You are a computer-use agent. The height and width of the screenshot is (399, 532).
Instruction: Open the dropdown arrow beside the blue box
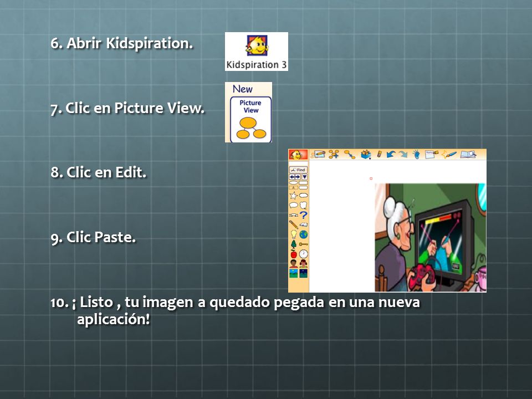pyautogui.click(x=370, y=158)
